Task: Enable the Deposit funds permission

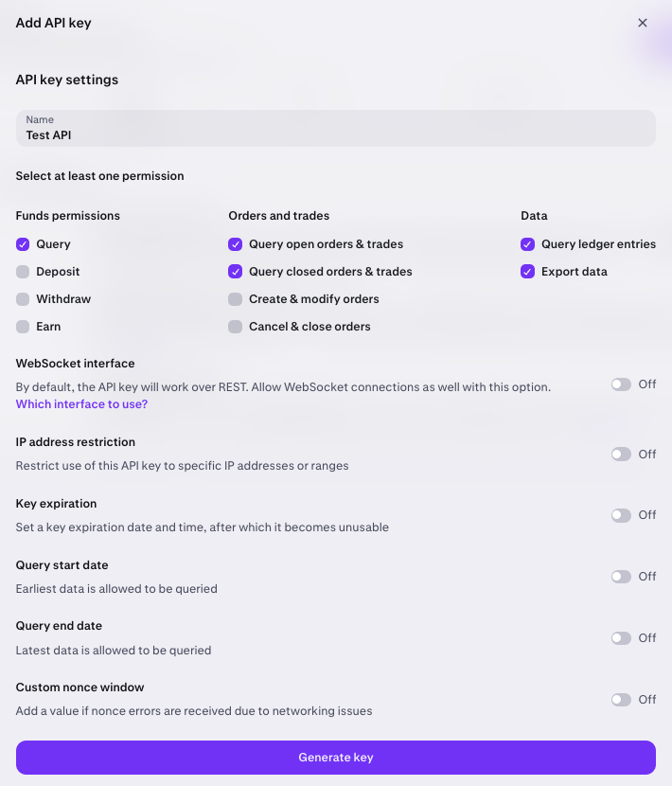Action: (x=22, y=272)
